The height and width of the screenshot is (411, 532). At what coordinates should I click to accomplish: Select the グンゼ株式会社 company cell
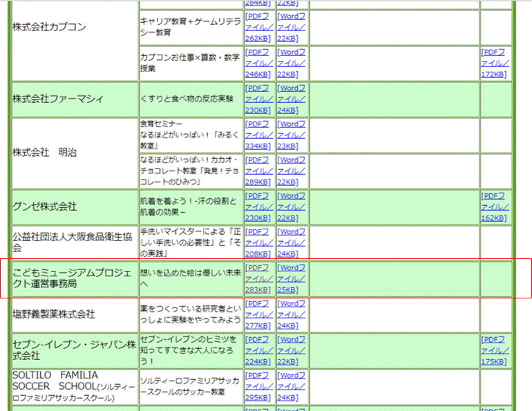[75, 207]
